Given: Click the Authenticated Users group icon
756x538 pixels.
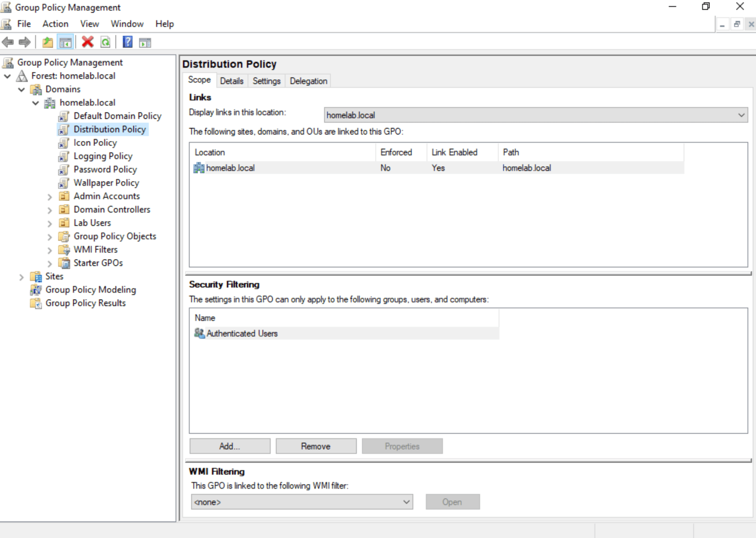Looking at the screenshot, I should click(199, 333).
